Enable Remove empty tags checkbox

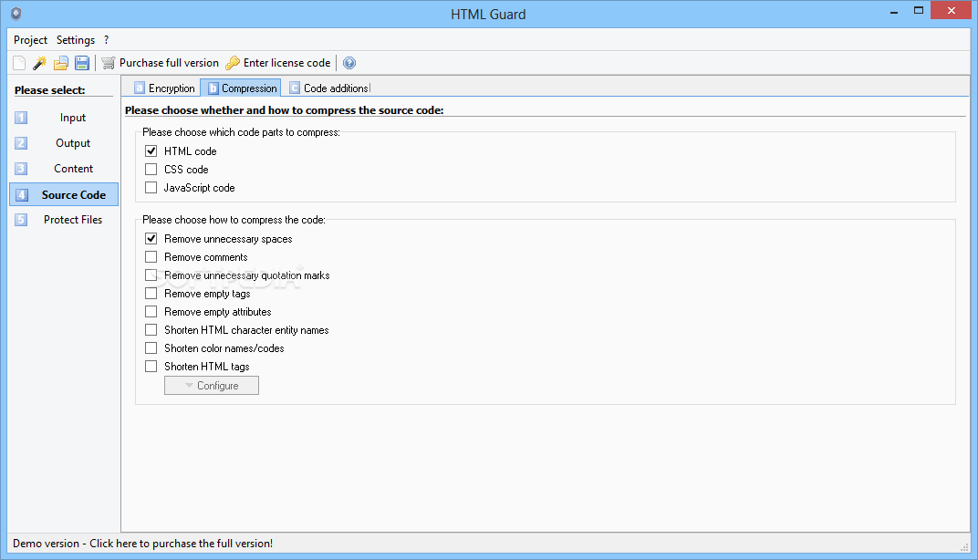click(x=151, y=293)
